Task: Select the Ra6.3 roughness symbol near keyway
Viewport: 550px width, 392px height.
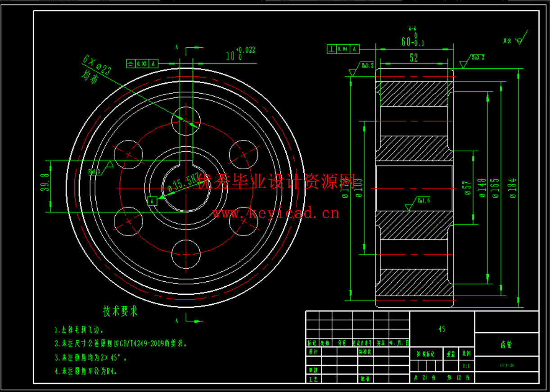Action: pyautogui.click(x=100, y=170)
